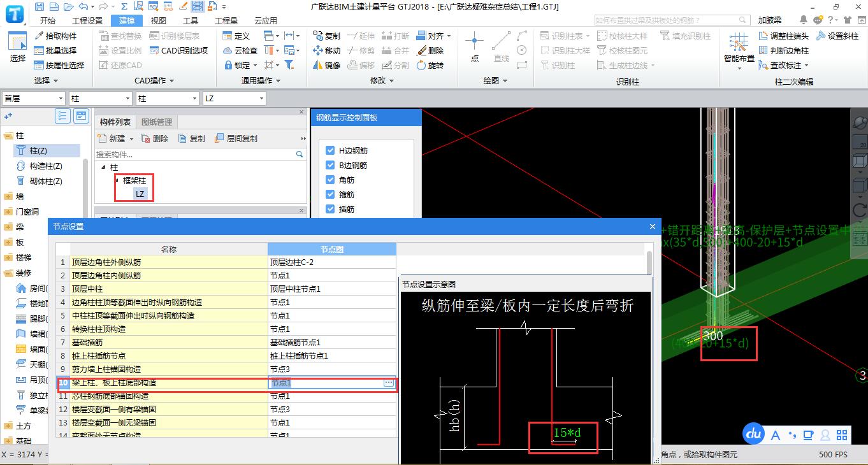The height and width of the screenshot is (465, 868).
Task: Expand the 修改 group dropdown
Action: coord(391,81)
